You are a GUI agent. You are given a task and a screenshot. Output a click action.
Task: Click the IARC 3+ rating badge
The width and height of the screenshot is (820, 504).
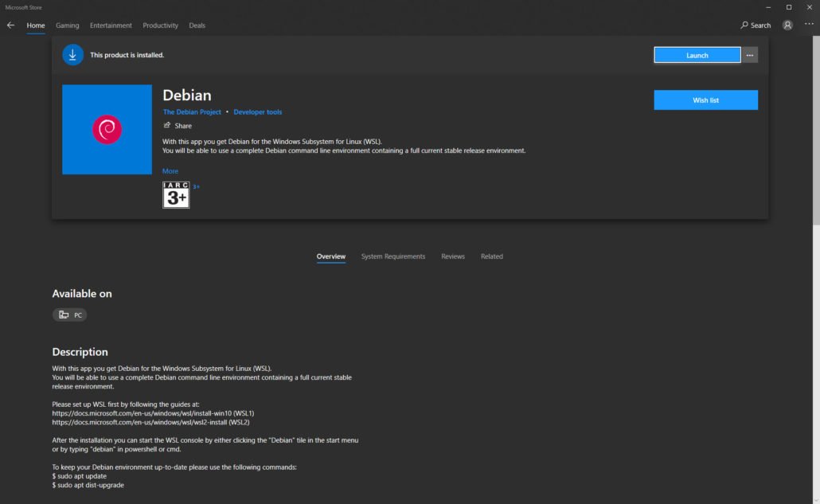coord(176,195)
